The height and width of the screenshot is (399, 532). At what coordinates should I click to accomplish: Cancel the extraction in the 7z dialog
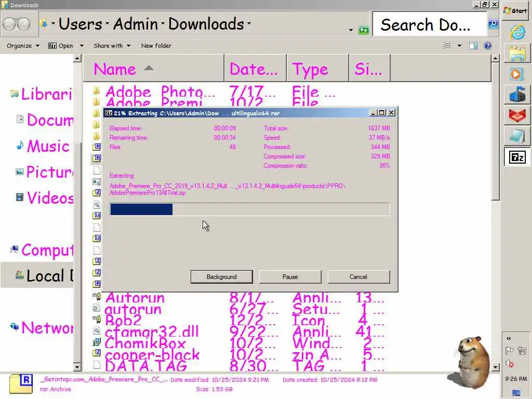click(358, 277)
